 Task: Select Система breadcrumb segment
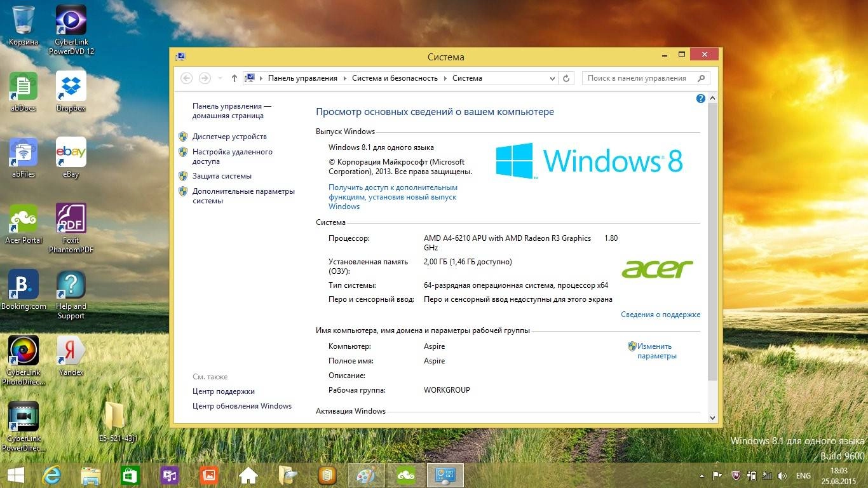pyautogui.click(x=467, y=78)
